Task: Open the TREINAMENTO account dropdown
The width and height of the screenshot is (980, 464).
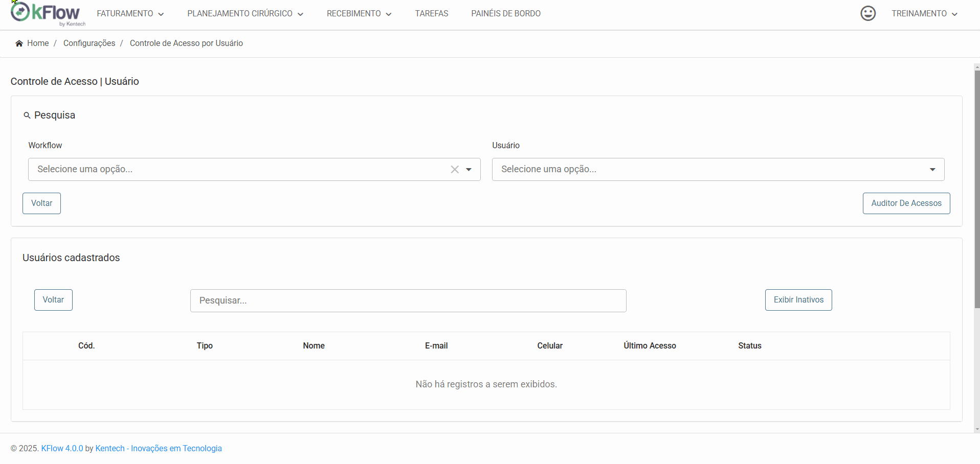Action: (x=924, y=14)
